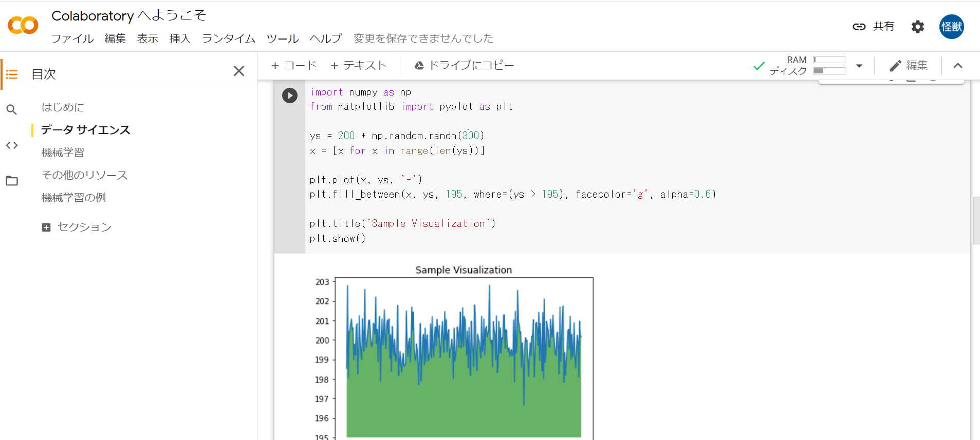Add a text cell with + テキスト

[358, 65]
